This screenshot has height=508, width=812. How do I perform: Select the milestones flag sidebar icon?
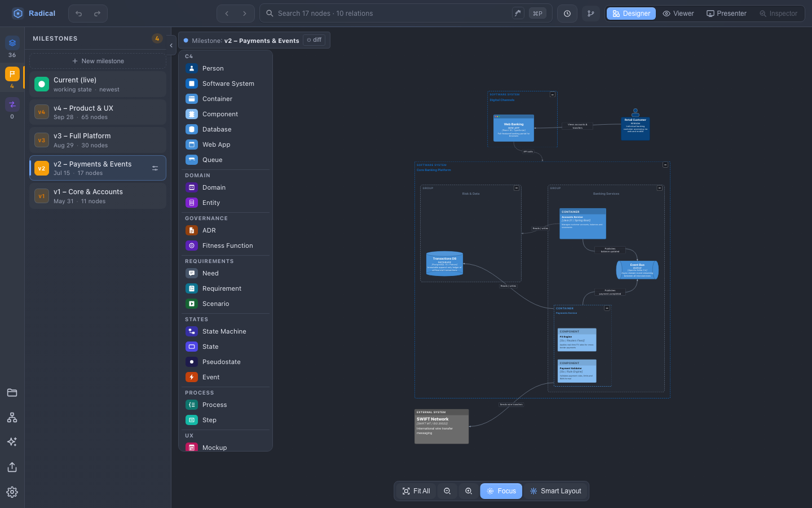pos(12,74)
